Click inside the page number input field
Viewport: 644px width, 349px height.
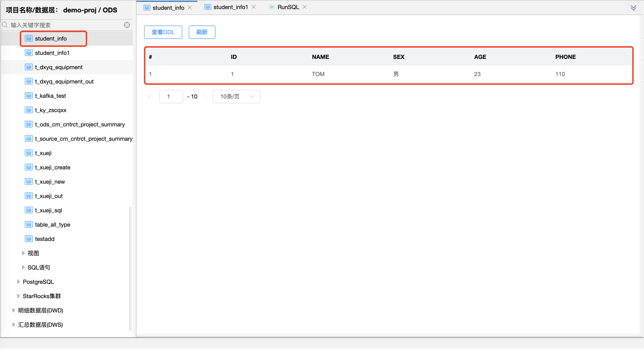(171, 97)
